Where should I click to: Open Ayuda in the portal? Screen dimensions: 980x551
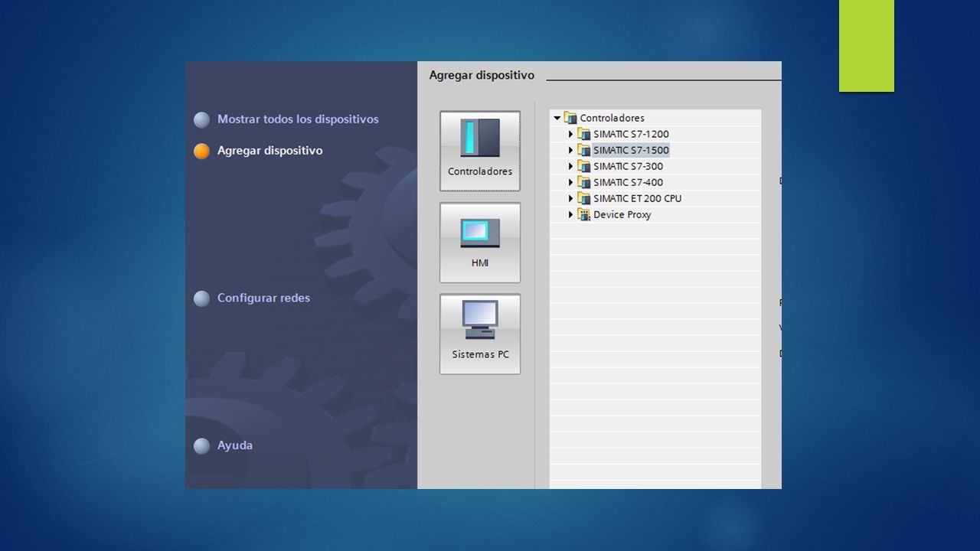click(x=234, y=445)
